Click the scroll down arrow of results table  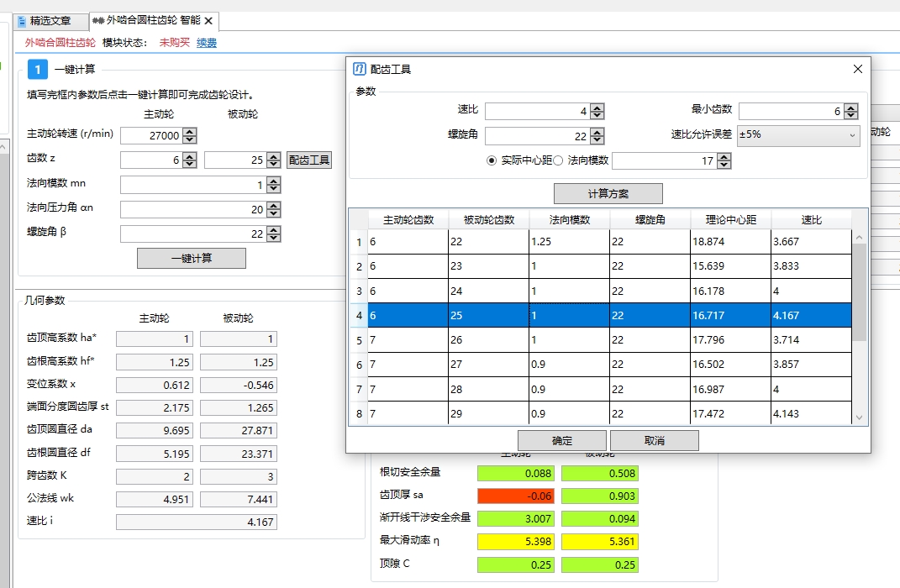pos(860,417)
